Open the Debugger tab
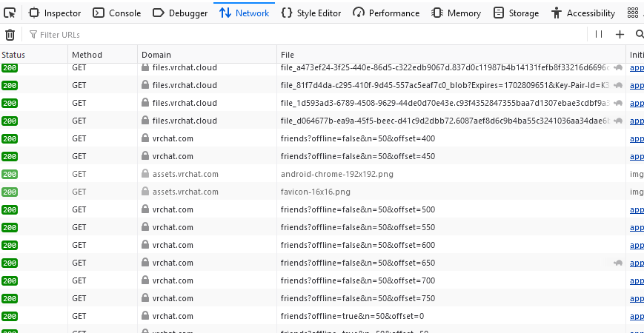 (x=180, y=13)
